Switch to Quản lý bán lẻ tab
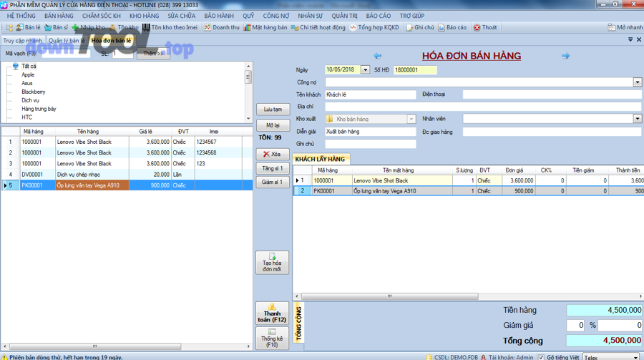The height and width of the screenshot is (360, 644). tap(67, 41)
